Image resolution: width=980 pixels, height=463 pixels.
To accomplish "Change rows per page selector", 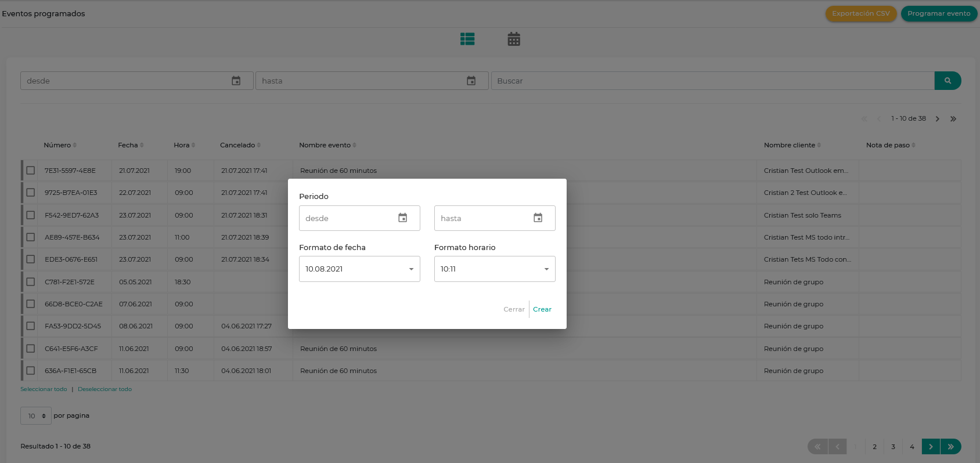I will [x=36, y=415].
